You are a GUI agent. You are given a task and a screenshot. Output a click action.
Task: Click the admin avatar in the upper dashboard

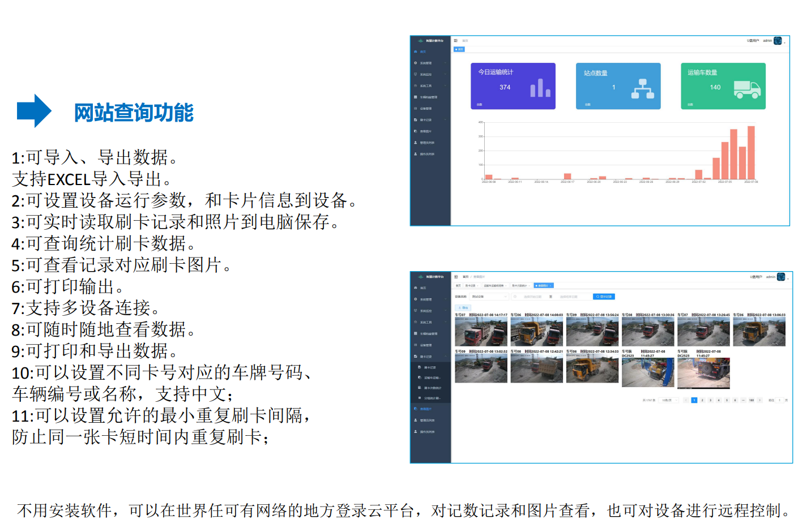coord(778,41)
